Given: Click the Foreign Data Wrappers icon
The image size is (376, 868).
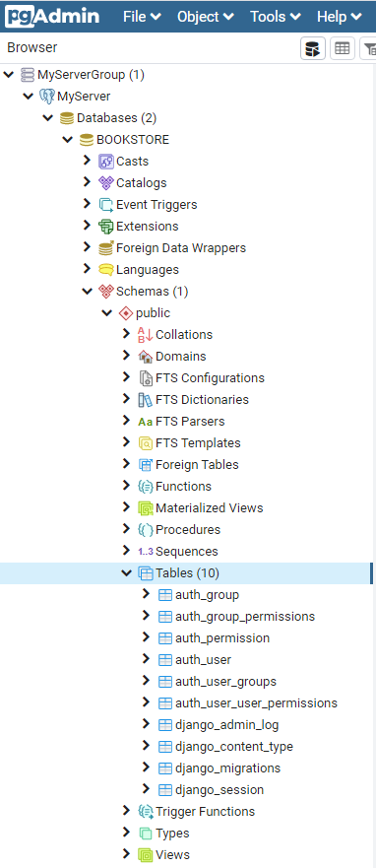Looking at the screenshot, I should [106, 248].
